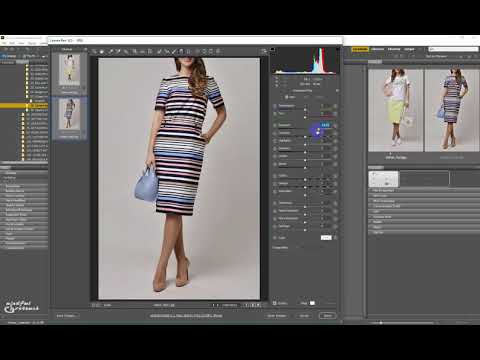This screenshot has height=360, width=480.
Task: Click the Bridge search field
Action: [x=453, y=49]
